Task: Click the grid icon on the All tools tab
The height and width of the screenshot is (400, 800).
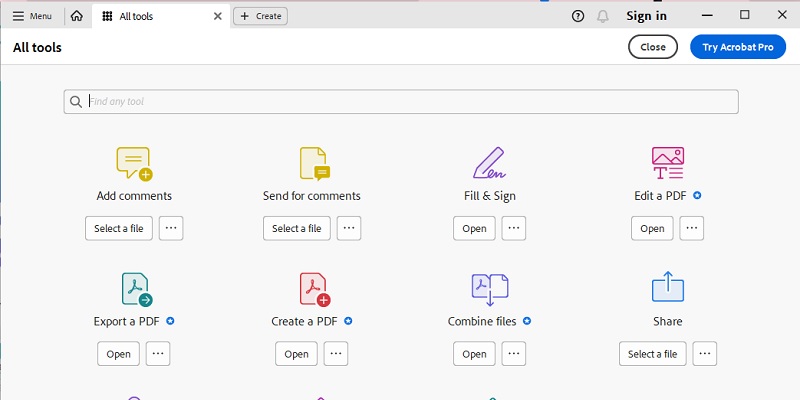Action: [107, 16]
